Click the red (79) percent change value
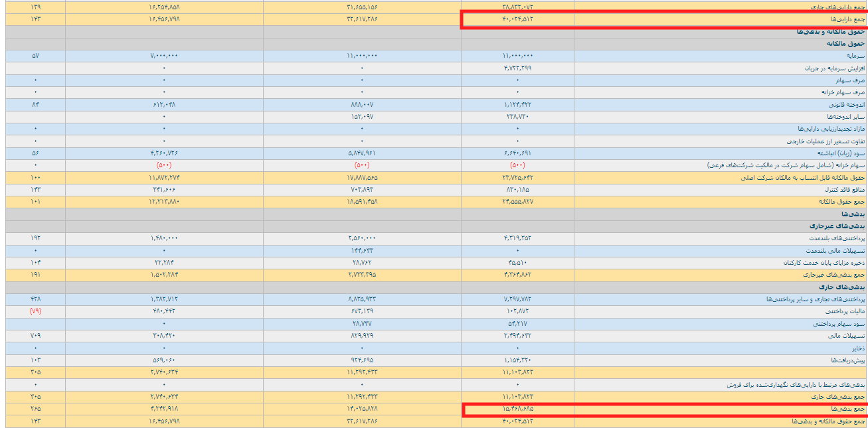 tap(35, 311)
